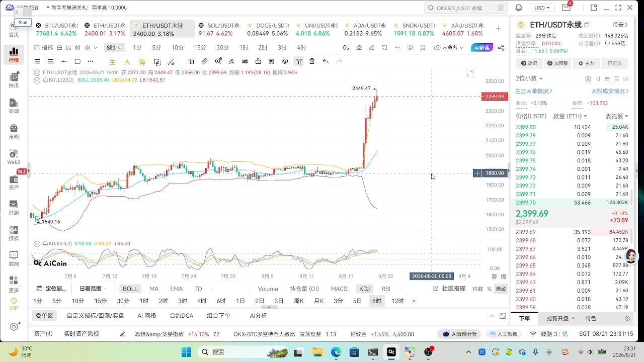Screen dimensions: 644x362
Task: Select the funnel filter tool icon
Action: (x=299, y=61)
